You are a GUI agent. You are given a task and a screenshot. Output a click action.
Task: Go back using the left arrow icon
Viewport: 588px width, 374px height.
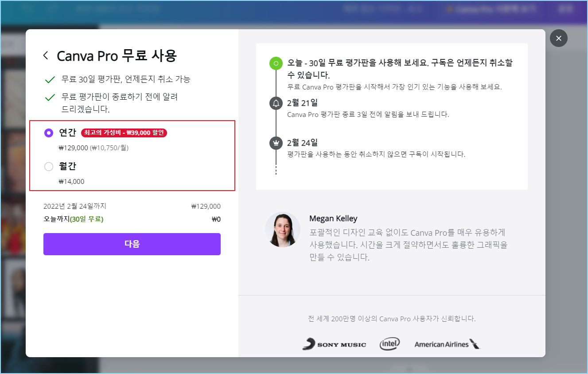[46, 55]
